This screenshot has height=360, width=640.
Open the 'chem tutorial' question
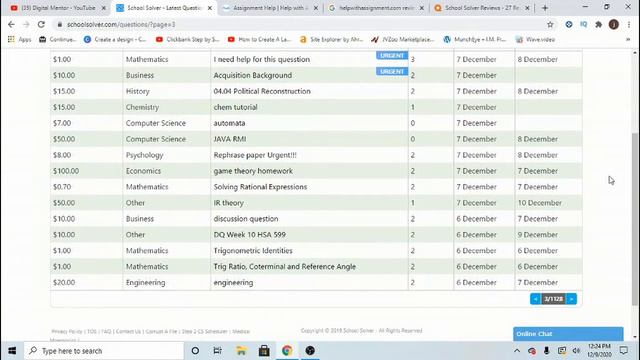[236, 107]
